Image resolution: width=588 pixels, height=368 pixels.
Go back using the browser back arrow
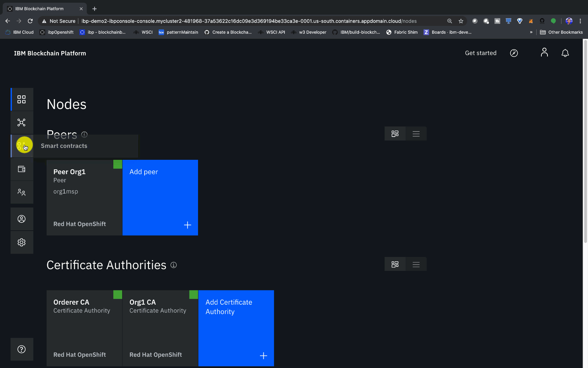tap(7, 21)
